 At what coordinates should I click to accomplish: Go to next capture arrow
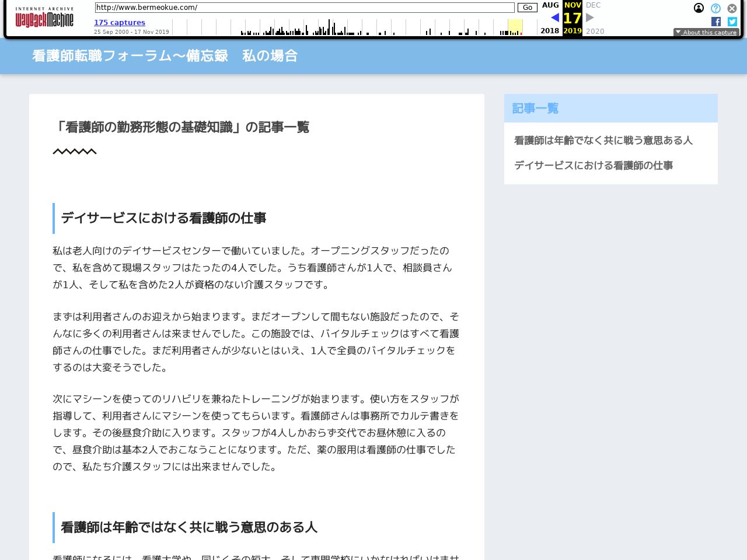pyautogui.click(x=590, y=17)
